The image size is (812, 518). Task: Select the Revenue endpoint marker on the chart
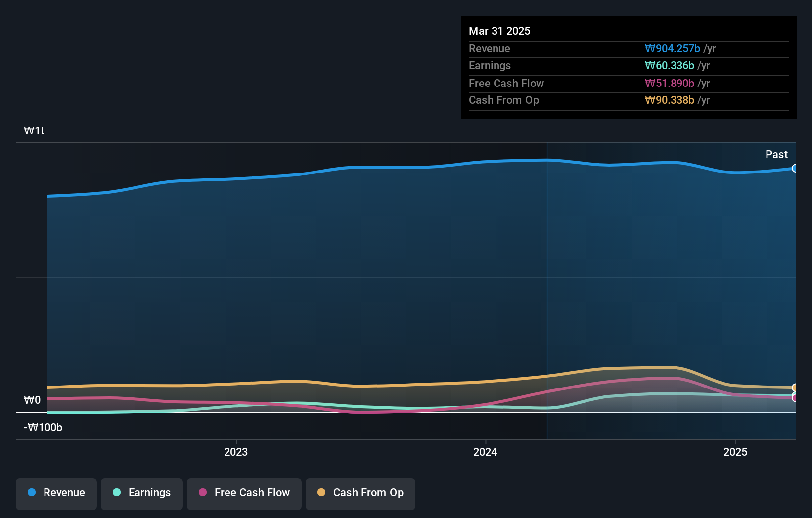coord(795,169)
